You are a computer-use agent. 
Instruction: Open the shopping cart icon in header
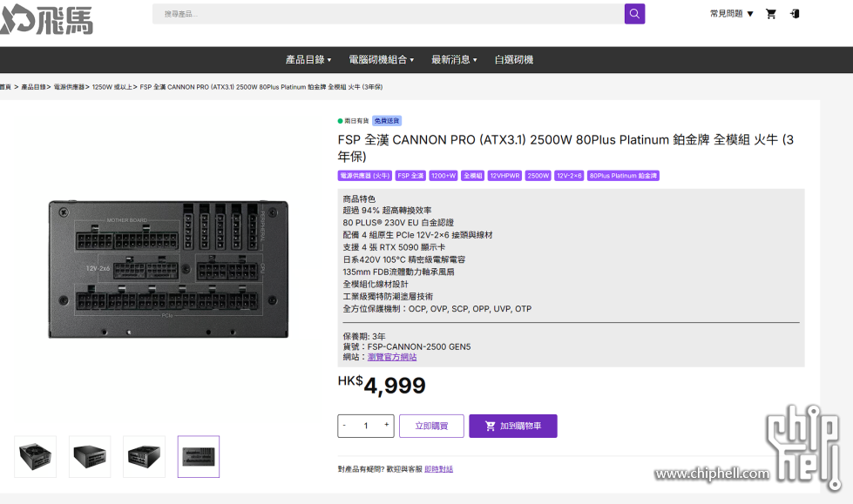[x=771, y=14]
